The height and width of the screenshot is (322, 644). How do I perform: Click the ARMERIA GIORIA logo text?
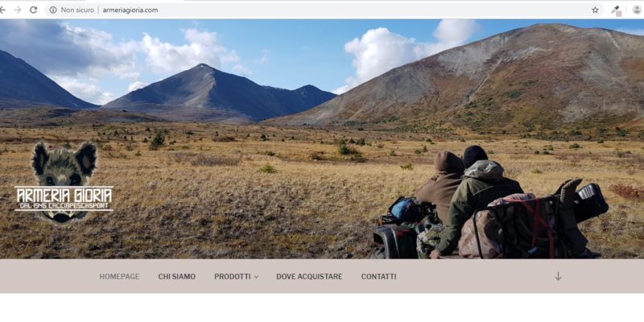(64, 193)
